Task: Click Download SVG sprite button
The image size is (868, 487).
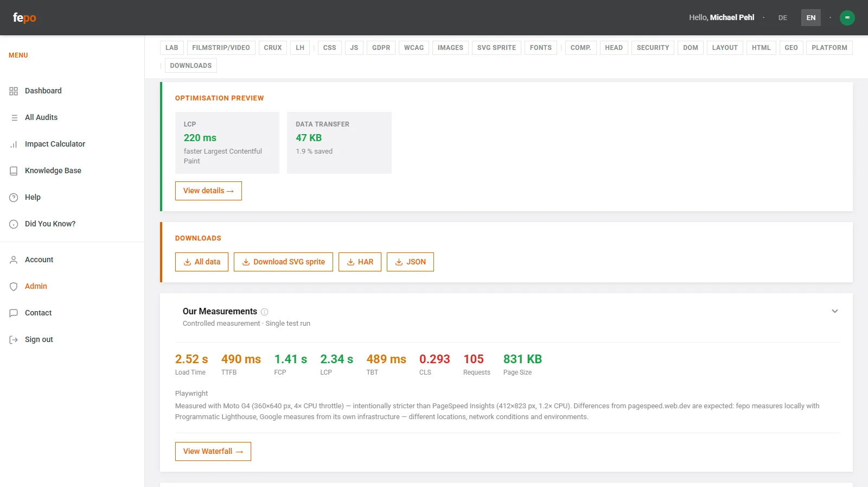Action: [283, 262]
